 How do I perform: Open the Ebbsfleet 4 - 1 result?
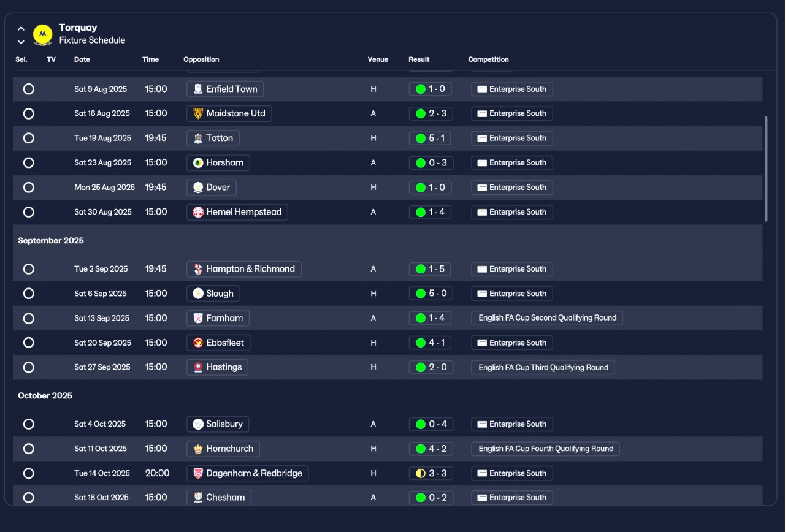pyautogui.click(x=431, y=343)
